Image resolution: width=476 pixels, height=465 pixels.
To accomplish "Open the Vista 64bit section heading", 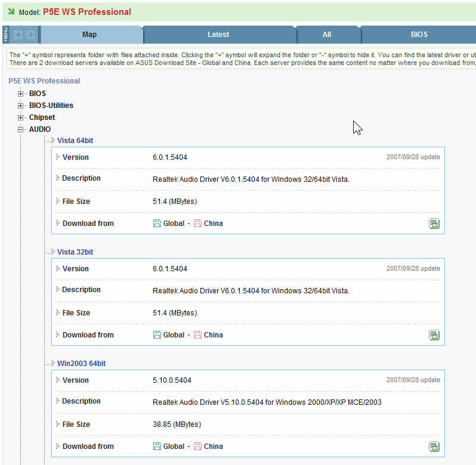I will [x=75, y=141].
